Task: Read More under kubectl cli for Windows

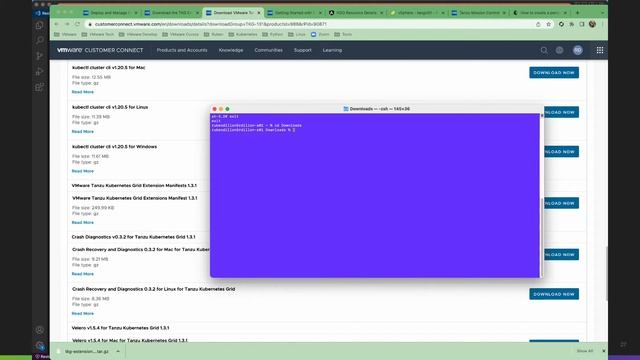Action: [x=83, y=171]
